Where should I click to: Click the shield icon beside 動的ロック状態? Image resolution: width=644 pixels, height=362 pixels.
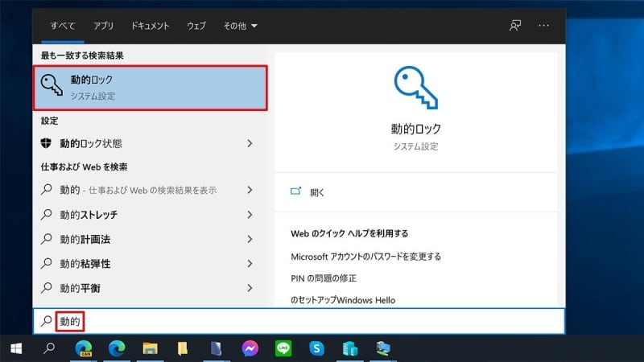point(46,143)
